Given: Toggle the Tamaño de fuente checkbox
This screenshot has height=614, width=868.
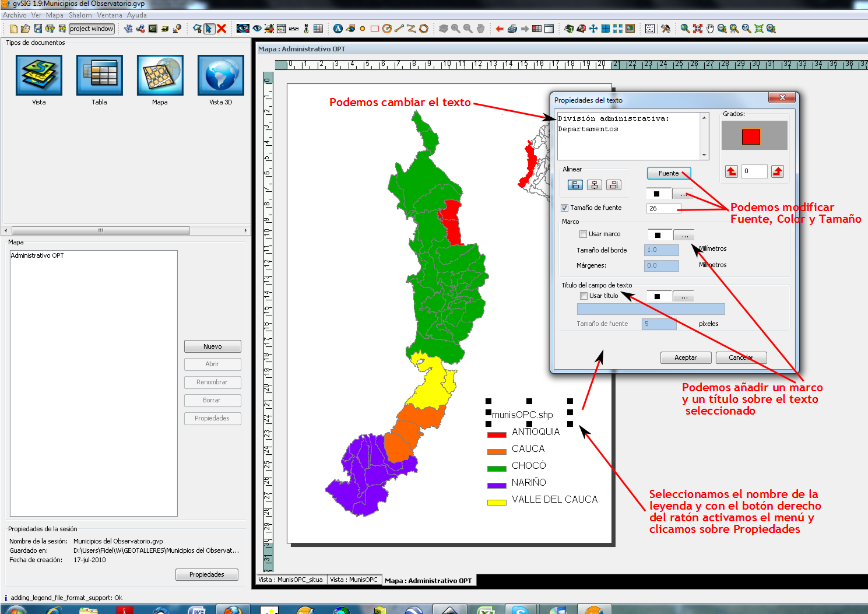Looking at the screenshot, I should [x=564, y=208].
